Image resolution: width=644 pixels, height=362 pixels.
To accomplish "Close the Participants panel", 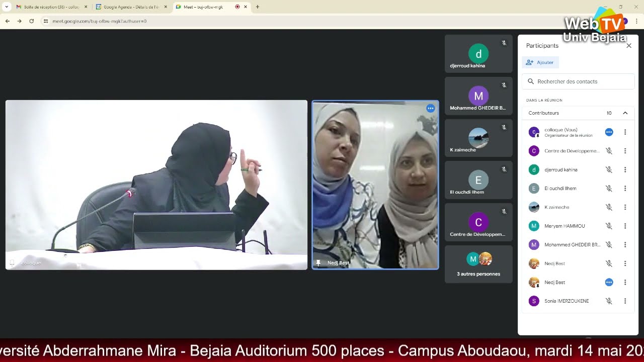I will pos(629,45).
